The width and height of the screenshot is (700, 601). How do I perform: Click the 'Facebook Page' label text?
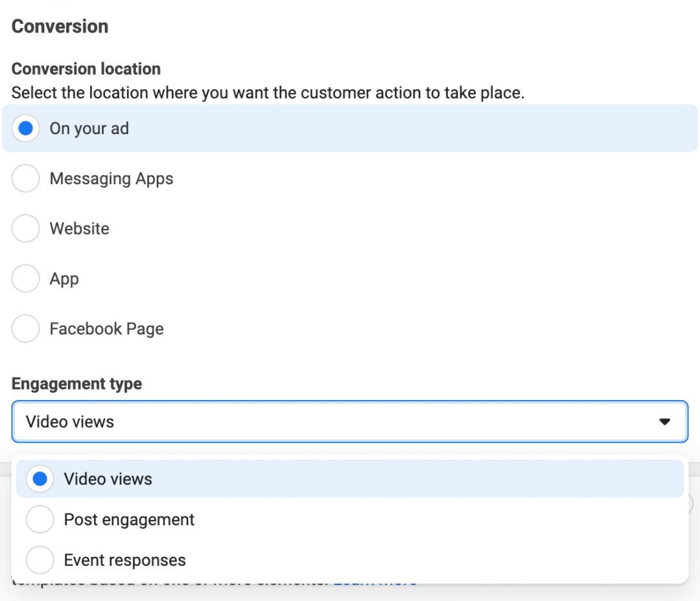pos(106,329)
